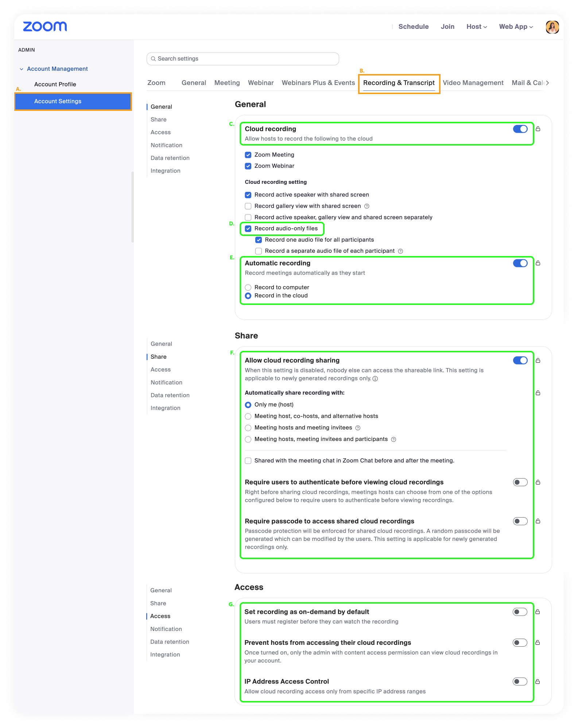Click the Join link
This screenshot has width=578, height=728.
click(447, 27)
